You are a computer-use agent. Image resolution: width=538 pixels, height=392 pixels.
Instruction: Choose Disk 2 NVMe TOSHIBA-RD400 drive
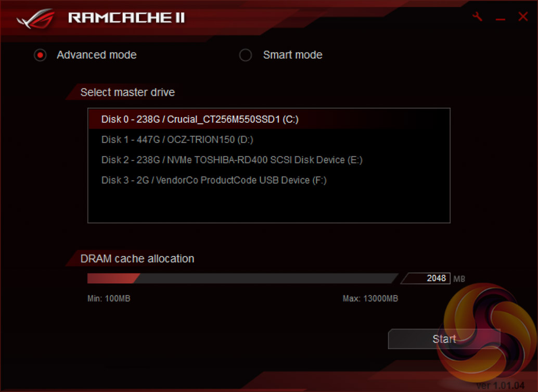click(x=269, y=160)
